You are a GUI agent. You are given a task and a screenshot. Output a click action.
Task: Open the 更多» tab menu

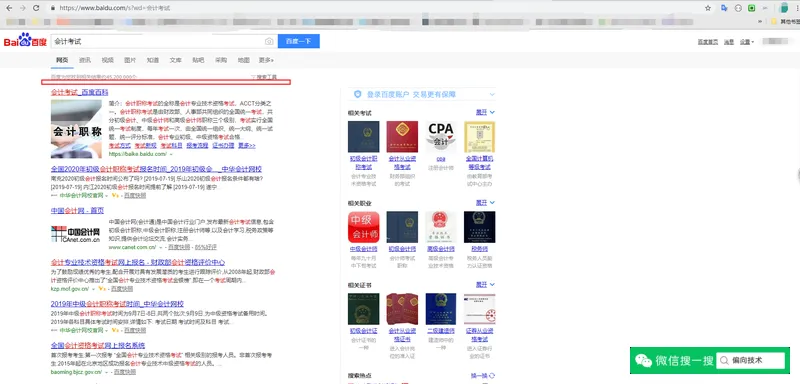(266, 60)
